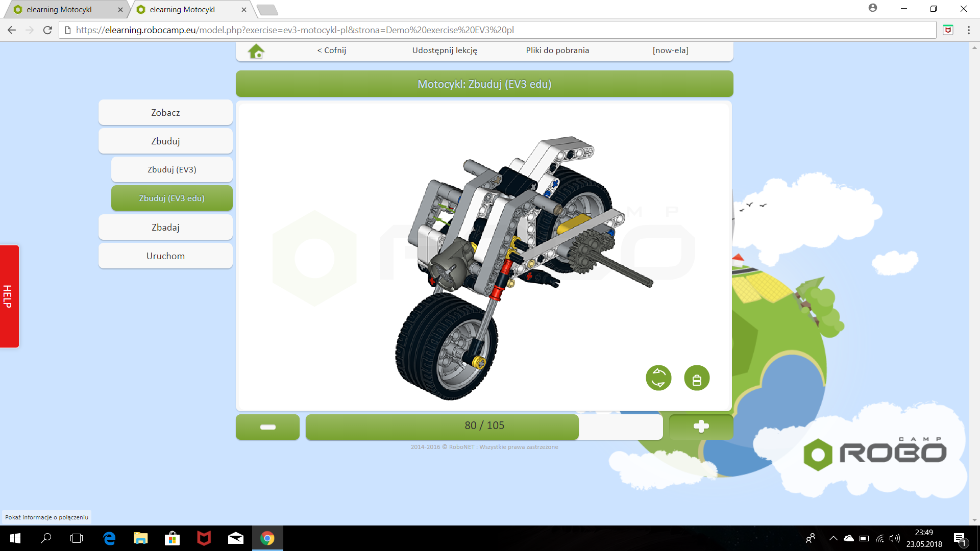Click the battery status tray icon
Viewport: 980px width, 551px height.
click(x=864, y=538)
